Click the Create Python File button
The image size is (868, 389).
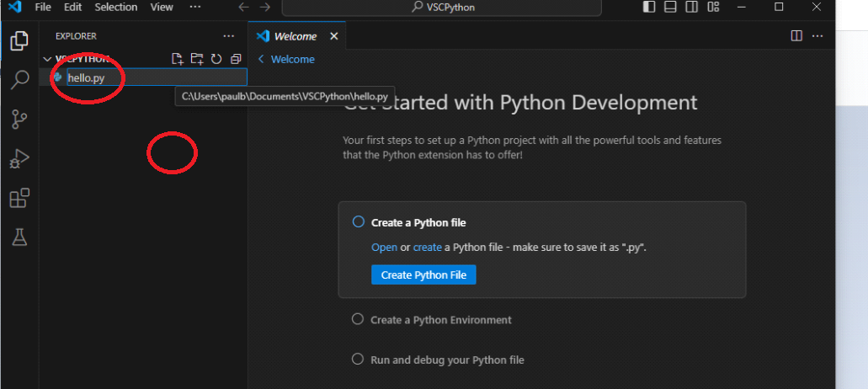click(x=423, y=274)
